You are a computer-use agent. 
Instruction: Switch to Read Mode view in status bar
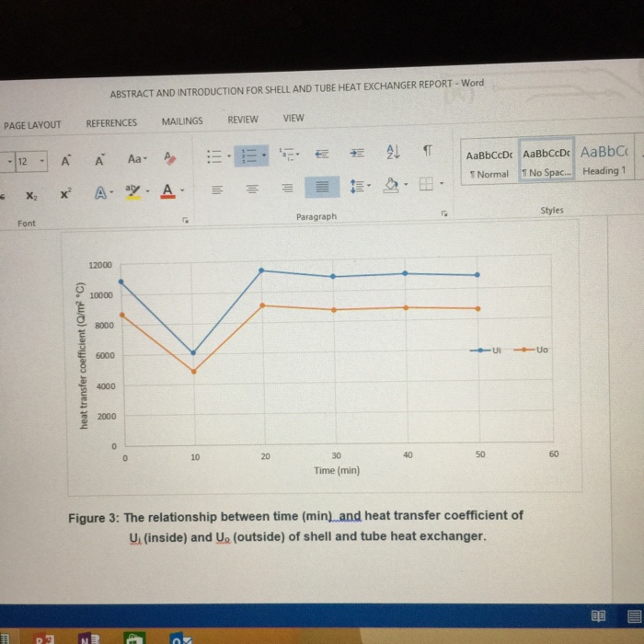point(598,615)
